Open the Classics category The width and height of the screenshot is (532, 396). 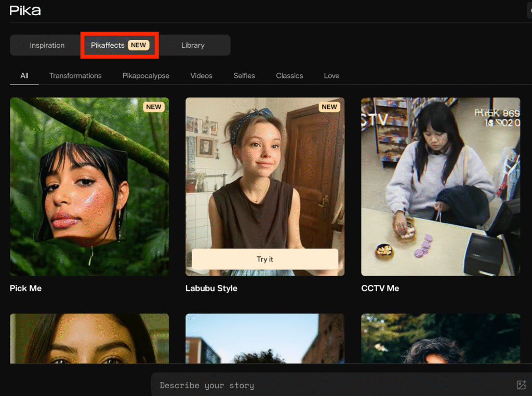tap(289, 76)
